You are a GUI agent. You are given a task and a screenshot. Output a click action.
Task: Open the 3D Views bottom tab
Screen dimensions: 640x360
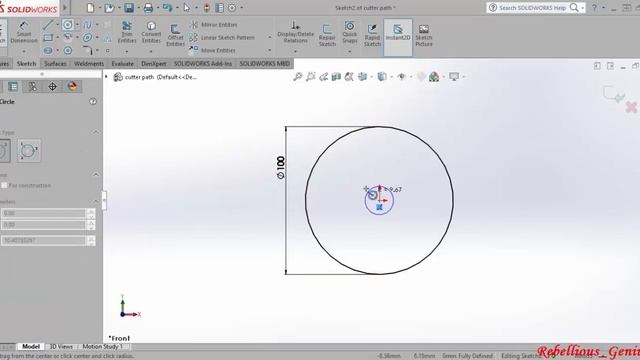(x=61, y=347)
